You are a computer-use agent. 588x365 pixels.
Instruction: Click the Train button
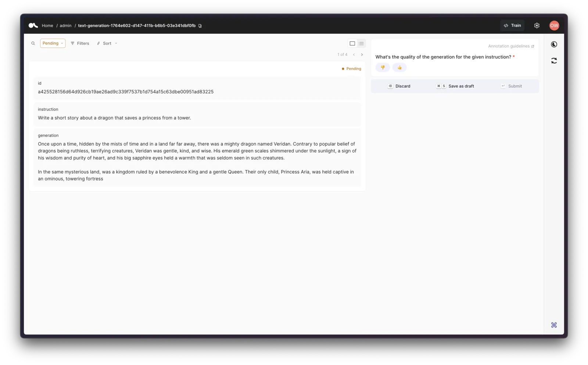pos(512,25)
